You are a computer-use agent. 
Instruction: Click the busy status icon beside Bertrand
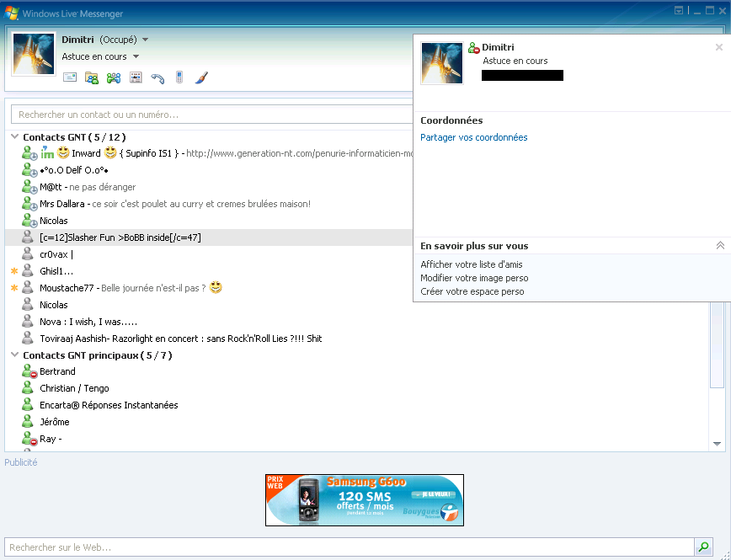[29, 371]
